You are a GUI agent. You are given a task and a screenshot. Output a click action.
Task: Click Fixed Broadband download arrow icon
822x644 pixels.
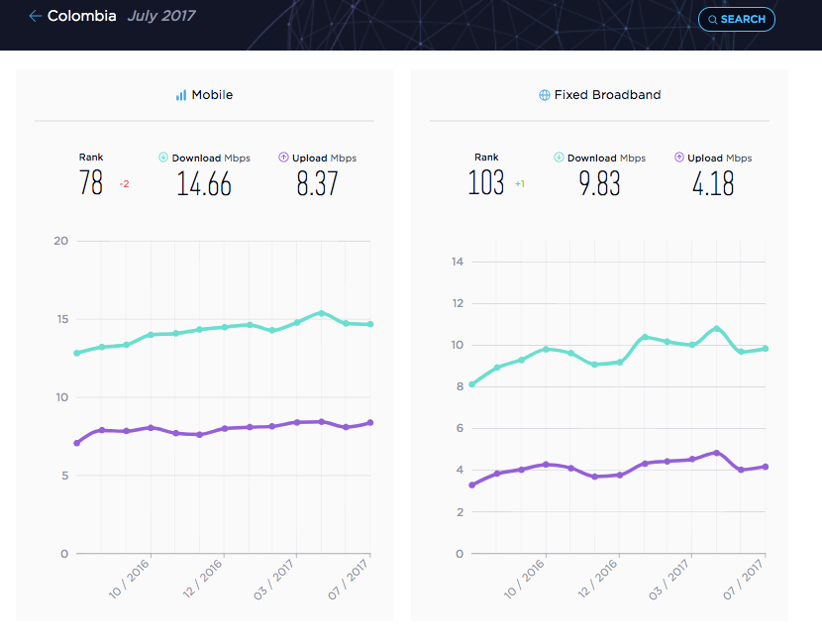pyautogui.click(x=559, y=157)
